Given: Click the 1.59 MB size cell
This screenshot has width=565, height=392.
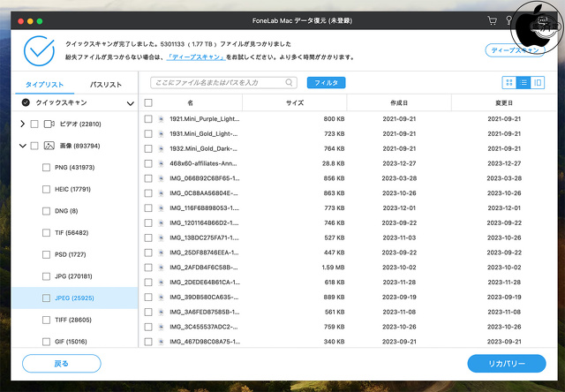Looking at the screenshot, I should 333,268.
